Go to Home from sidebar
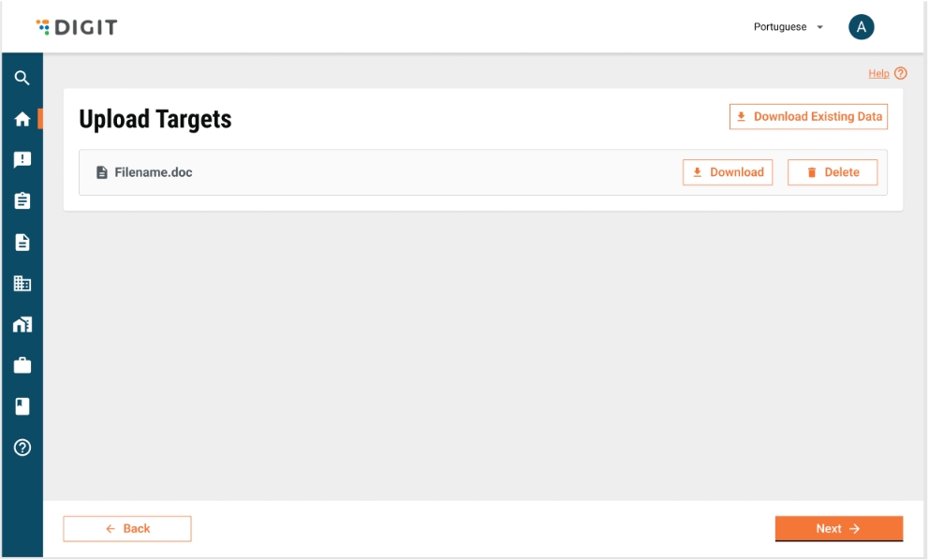Image resolution: width=929 pixels, height=560 pixels. click(22, 120)
